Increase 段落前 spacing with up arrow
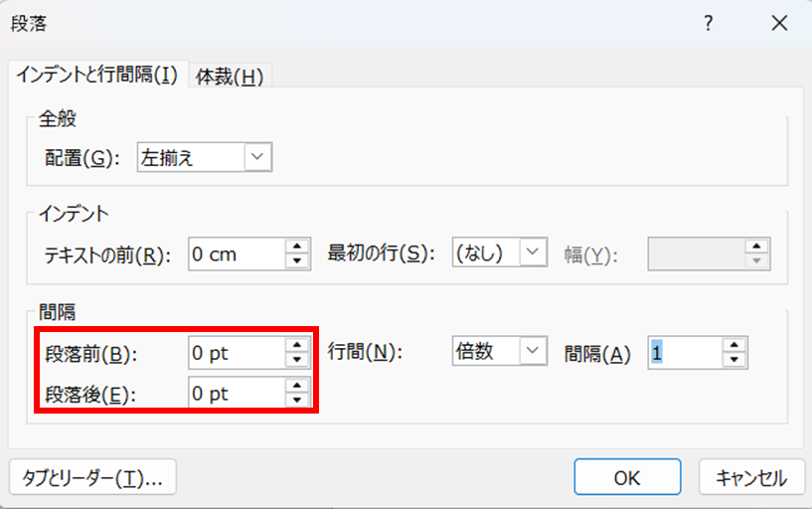This screenshot has width=812, height=509. pos(297,344)
